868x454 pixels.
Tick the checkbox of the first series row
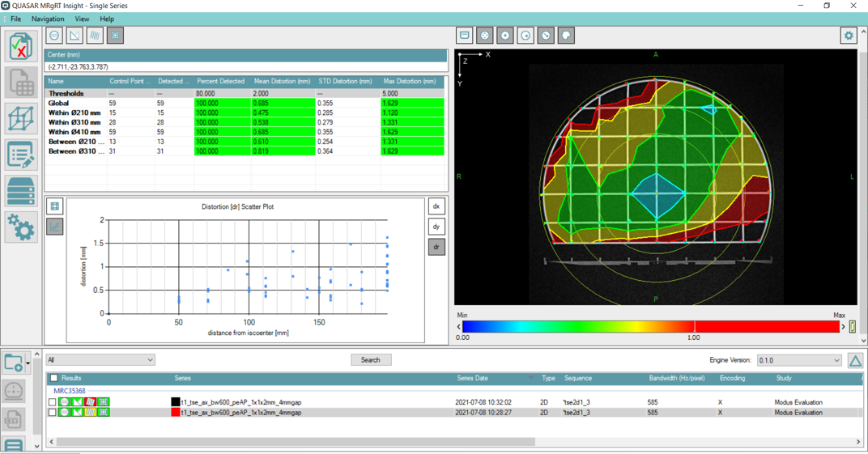[53, 402]
